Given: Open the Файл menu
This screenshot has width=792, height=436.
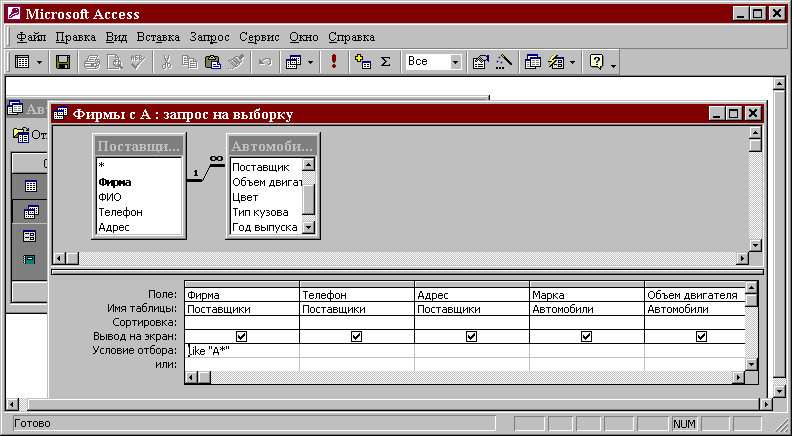Looking at the screenshot, I should tap(31, 37).
